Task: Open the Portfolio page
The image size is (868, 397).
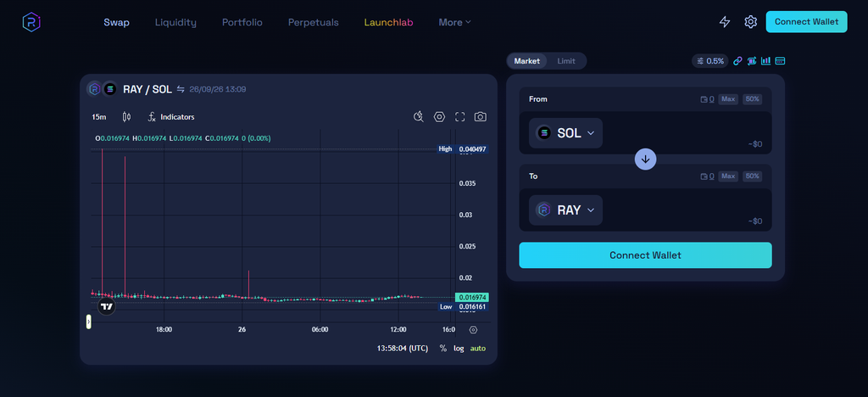Action: click(242, 22)
